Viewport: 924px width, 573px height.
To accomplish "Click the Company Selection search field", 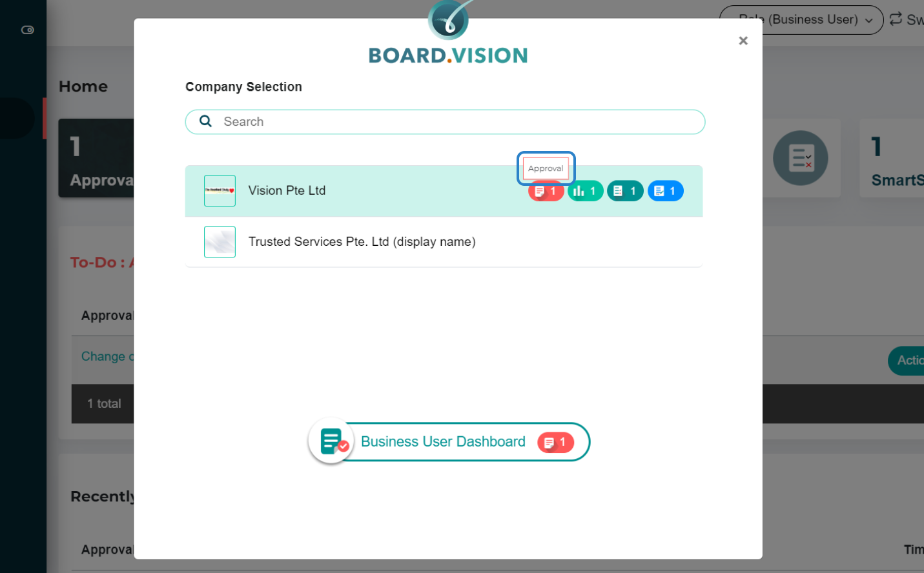I will pyautogui.click(x=445, y=122).
